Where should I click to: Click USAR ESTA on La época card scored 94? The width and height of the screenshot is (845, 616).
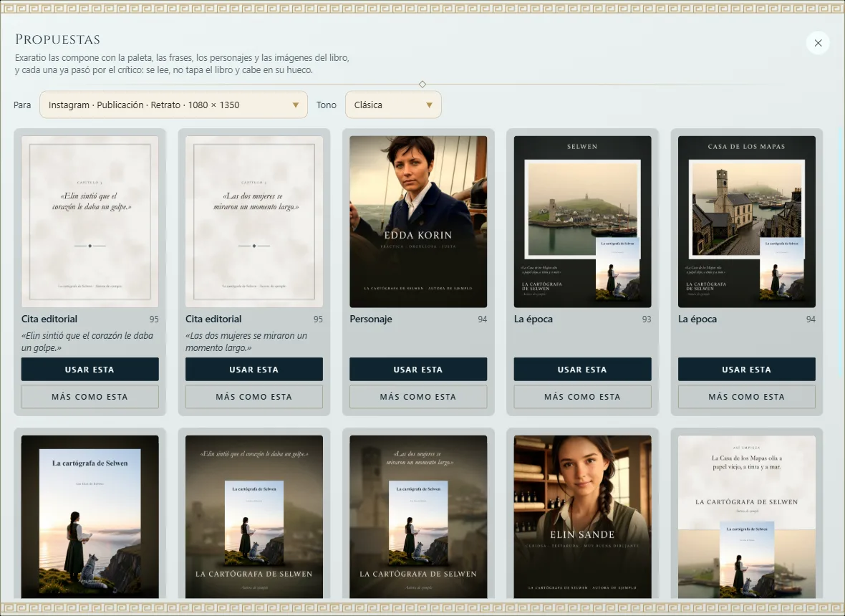tap(746, 369)
